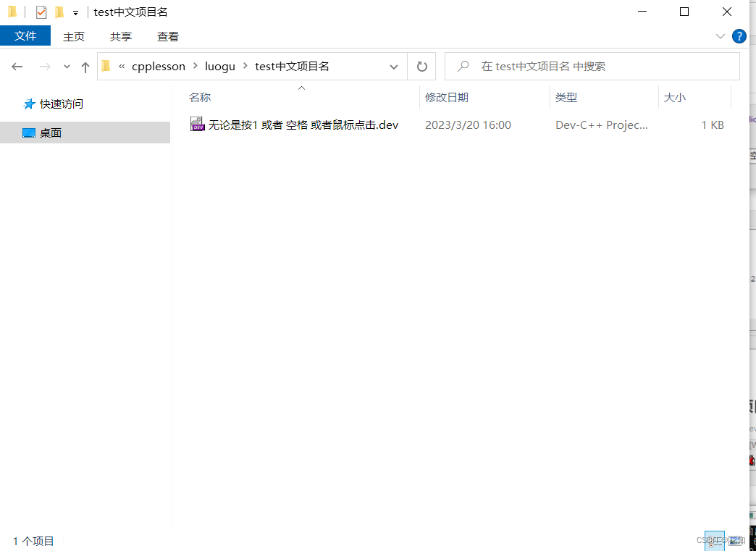Expand the ribbon with the chevron
The width and height of the screenshot is (756, 551).
click(x=721, y=36)
